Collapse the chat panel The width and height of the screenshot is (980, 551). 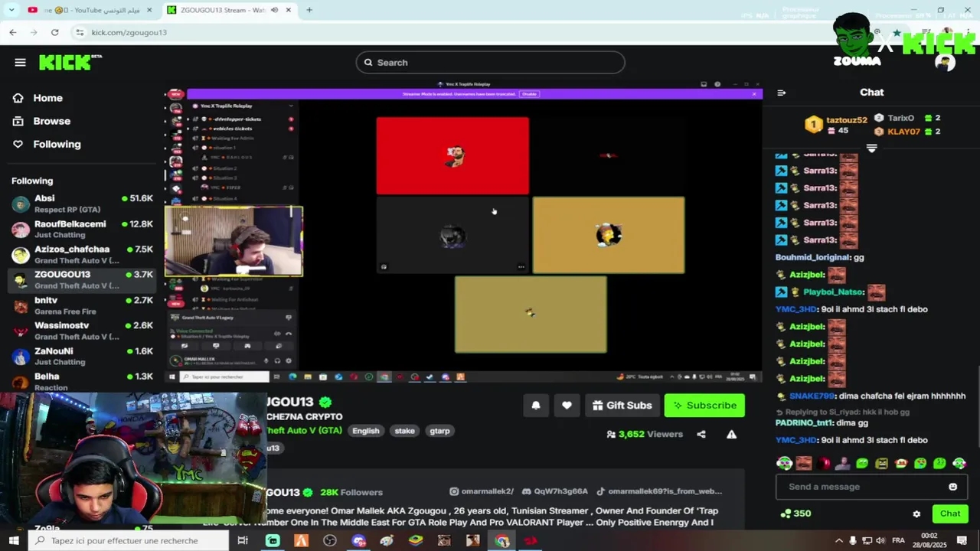[x=781, y=93]
